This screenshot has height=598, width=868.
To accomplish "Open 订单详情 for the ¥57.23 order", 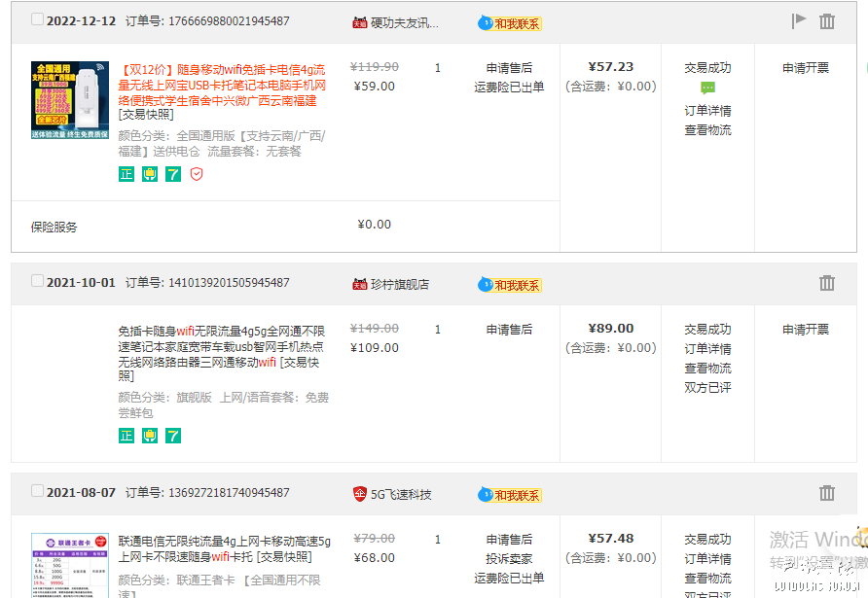I will click(x=707, y=110).
